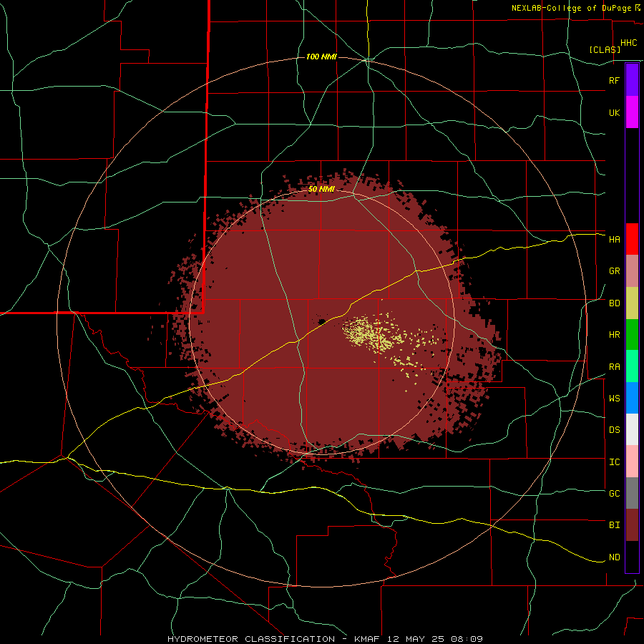The image size is (644, 644).
Task: Click the RA legend label
Action: [614, 367]
